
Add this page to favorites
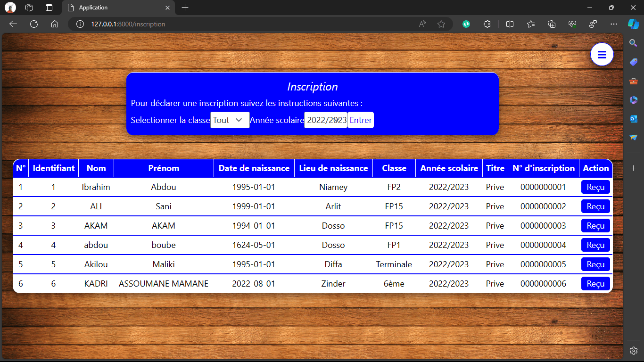pos(441,24)
